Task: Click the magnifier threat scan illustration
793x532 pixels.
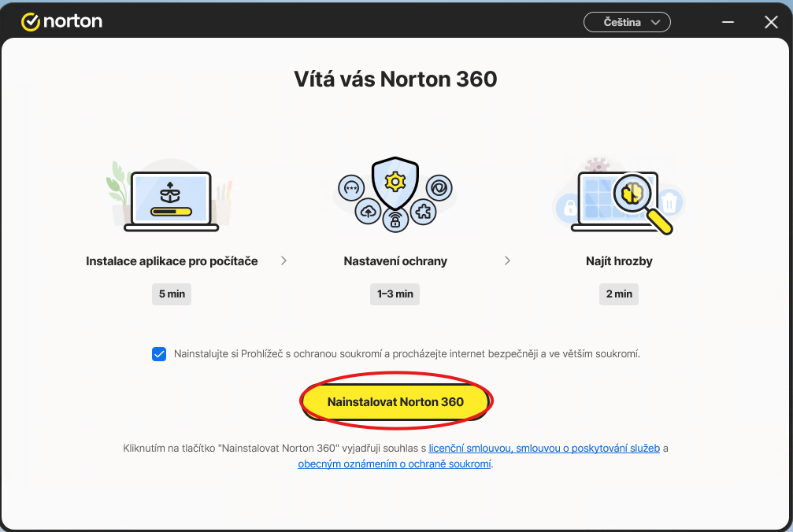Action: point(620,197)
